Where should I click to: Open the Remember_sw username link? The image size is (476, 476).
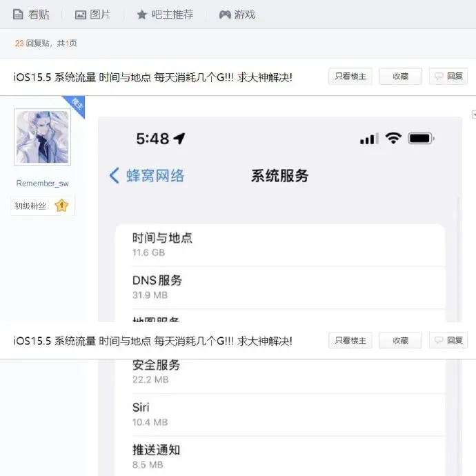click(43, 184)
